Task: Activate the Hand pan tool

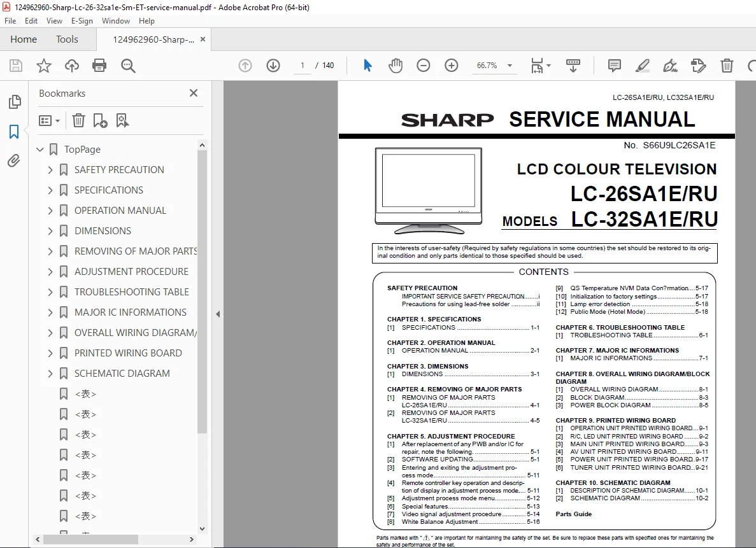Action: pyautogui.click(x=396, y=66)
